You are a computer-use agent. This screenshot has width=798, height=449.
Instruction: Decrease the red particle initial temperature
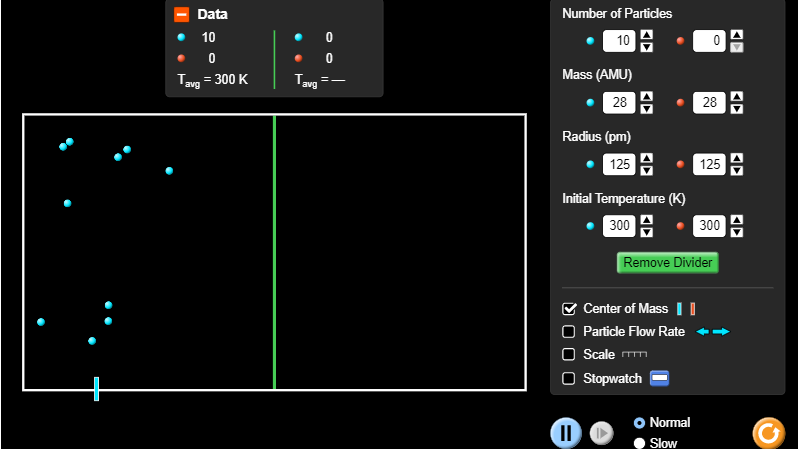point(737,232)
